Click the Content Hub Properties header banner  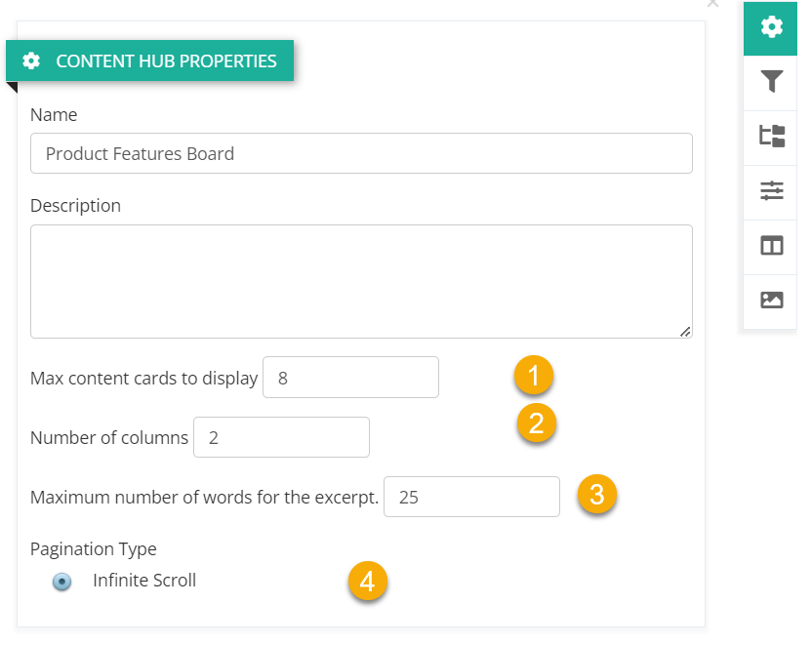149,60
